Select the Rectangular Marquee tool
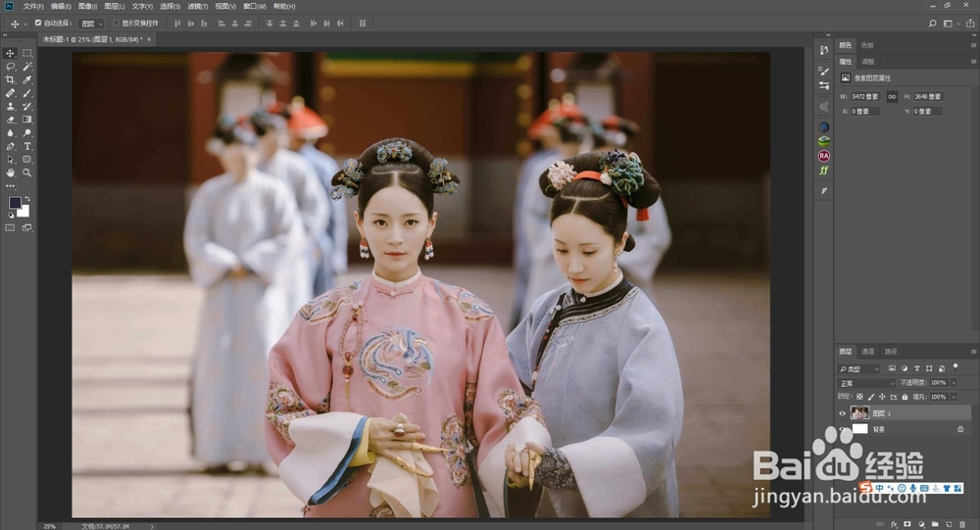This screenshot has width=980, height=530. pos(27,54)
